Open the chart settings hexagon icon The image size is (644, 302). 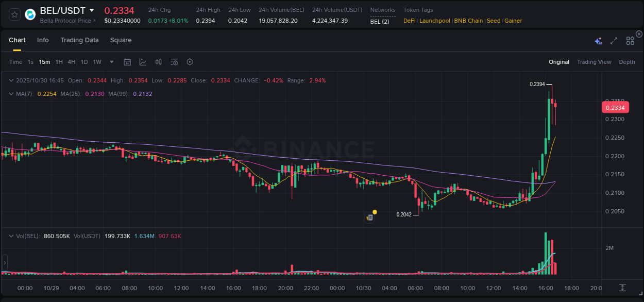190,61
